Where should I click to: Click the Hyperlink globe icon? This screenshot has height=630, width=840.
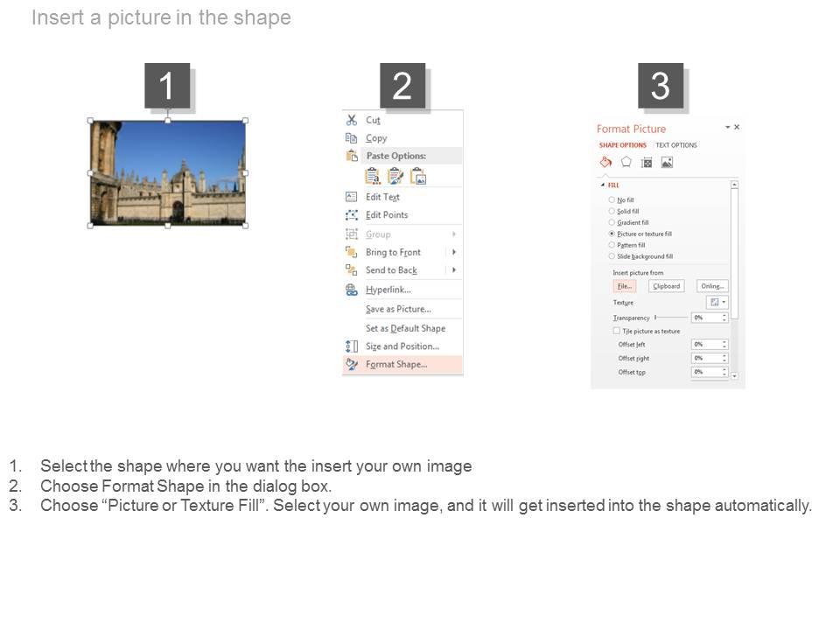(352, 290)
